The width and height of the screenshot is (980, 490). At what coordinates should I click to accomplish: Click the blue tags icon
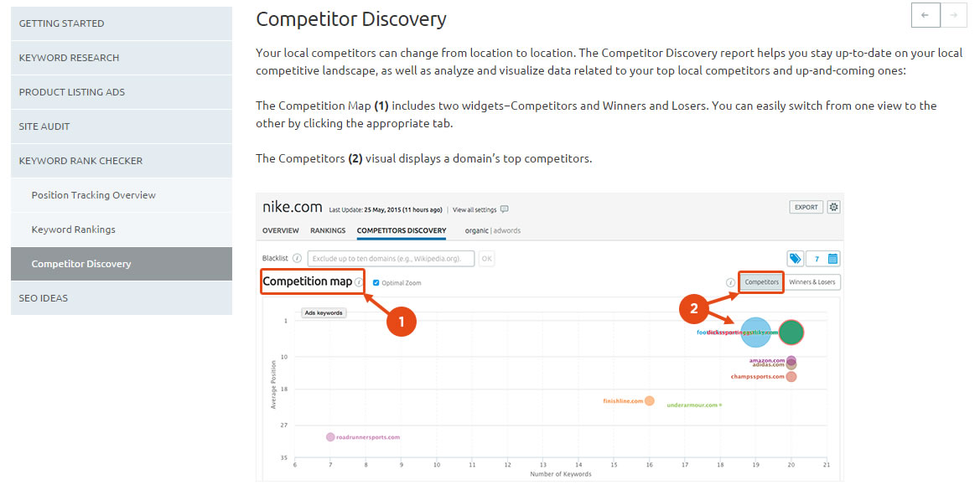tap(796, 258)
